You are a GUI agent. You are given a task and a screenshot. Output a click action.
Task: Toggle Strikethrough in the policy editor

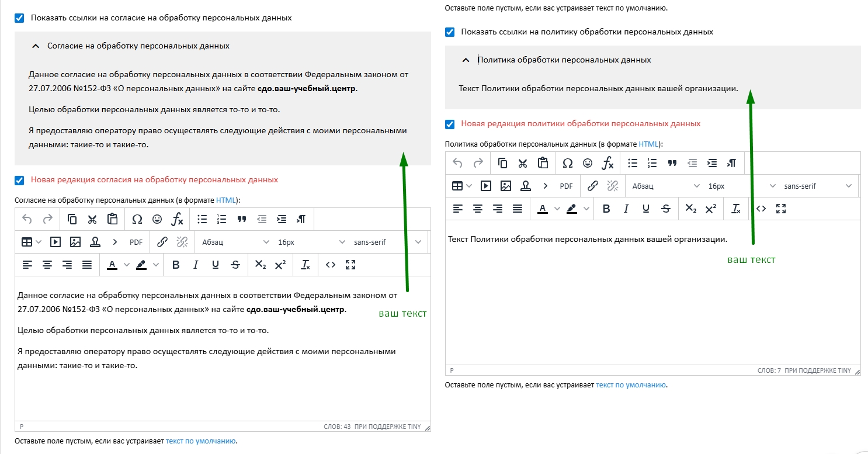(666, 209)
